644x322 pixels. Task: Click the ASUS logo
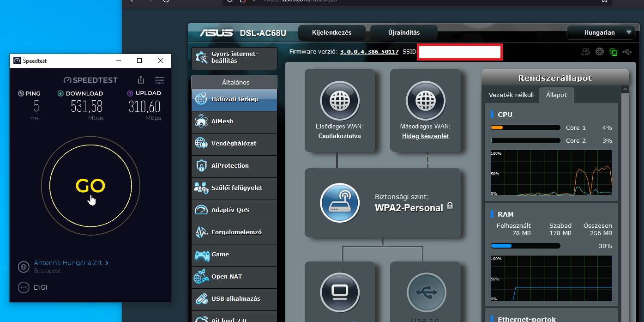tap(216, 33)
